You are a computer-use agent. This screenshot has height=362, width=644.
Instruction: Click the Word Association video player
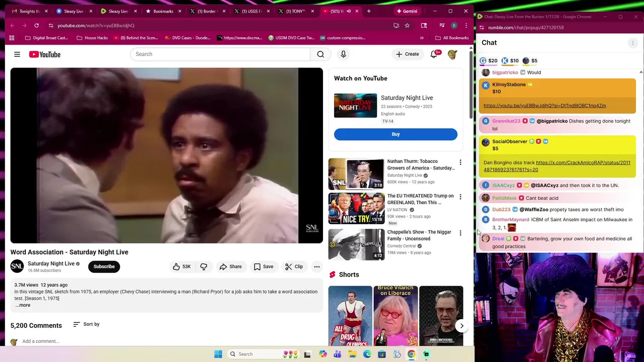(167, 155)
